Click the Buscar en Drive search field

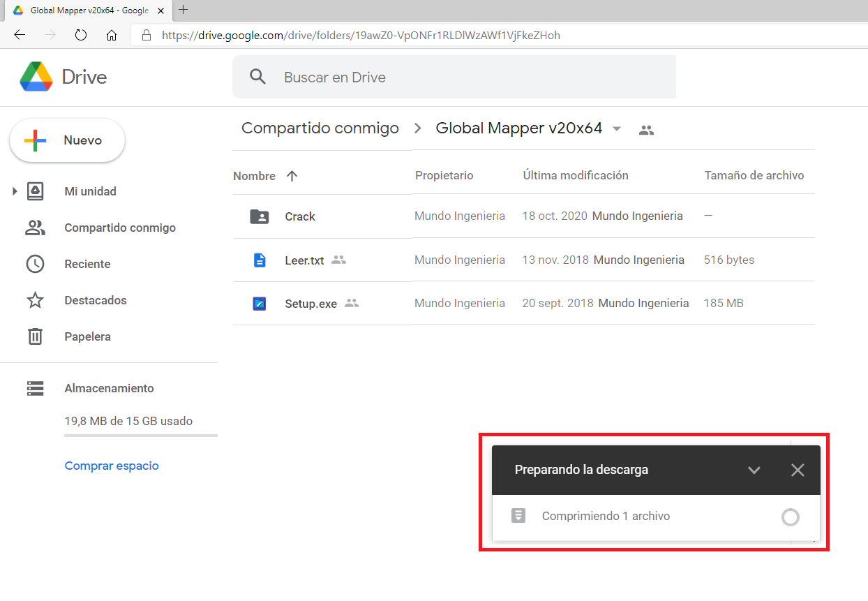pos(454,77)
